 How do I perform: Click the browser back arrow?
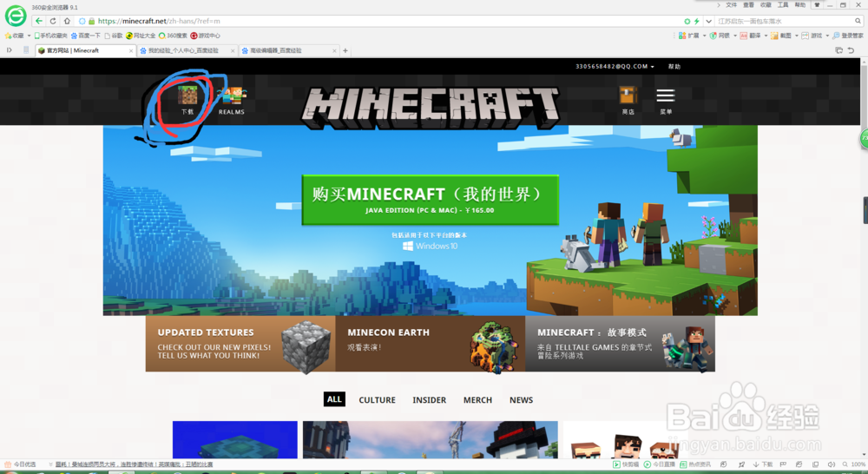tap(38, 21)
